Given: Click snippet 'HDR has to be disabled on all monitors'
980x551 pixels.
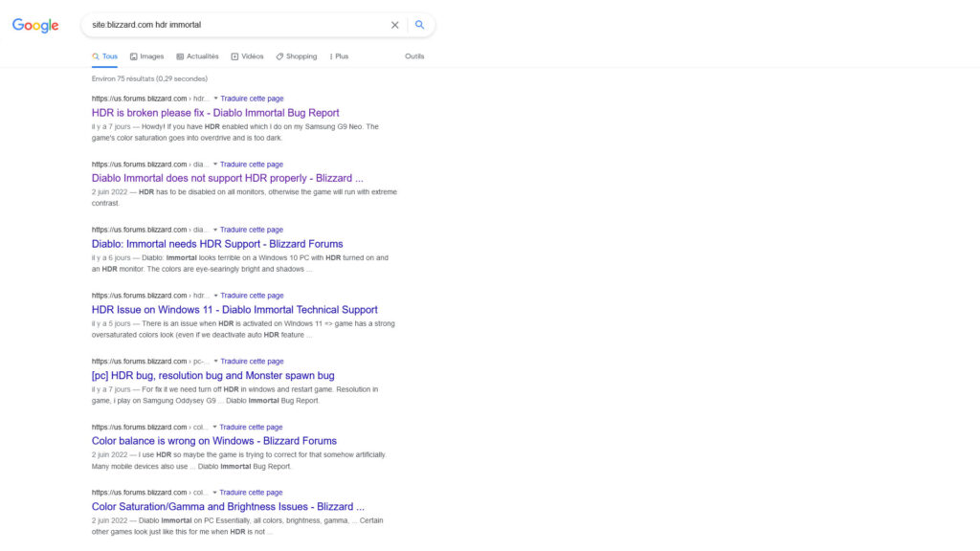Looking at the screenshot, I should click(x=244, y=197).
